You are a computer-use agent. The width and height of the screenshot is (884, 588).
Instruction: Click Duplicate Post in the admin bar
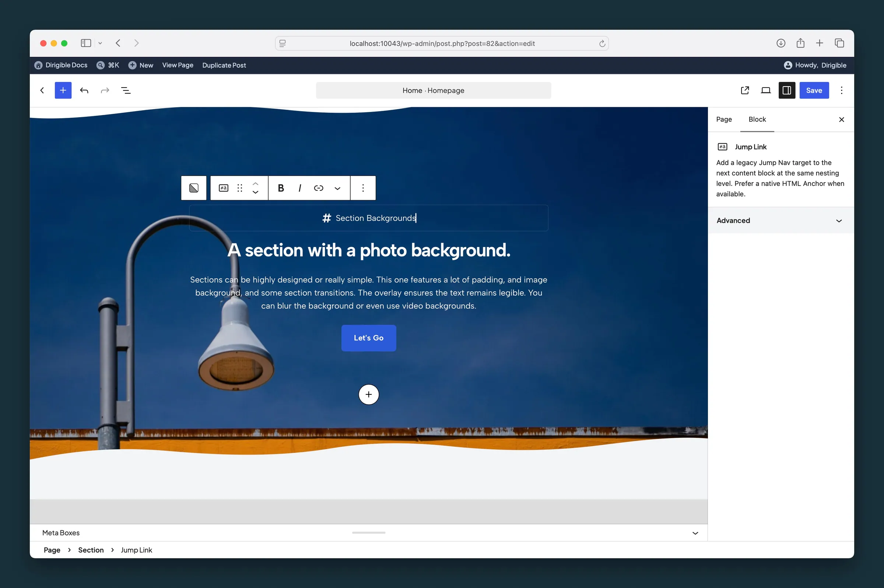point(224,65)
